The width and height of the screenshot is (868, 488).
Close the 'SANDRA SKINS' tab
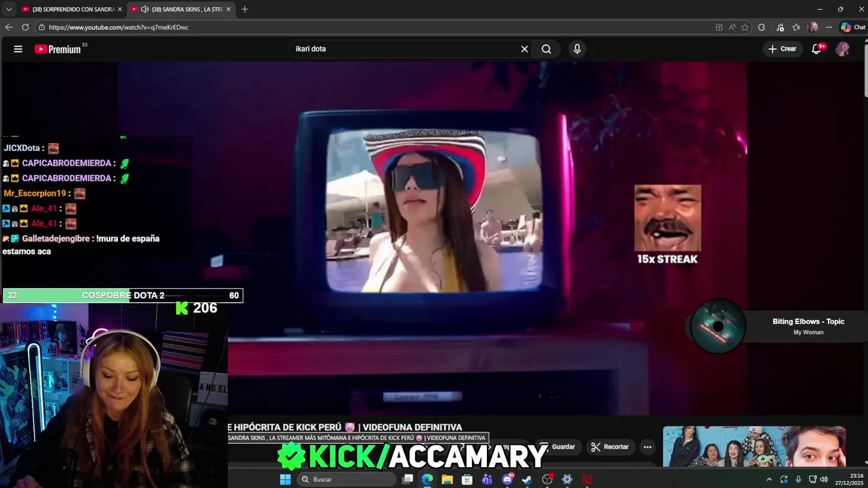229,9
